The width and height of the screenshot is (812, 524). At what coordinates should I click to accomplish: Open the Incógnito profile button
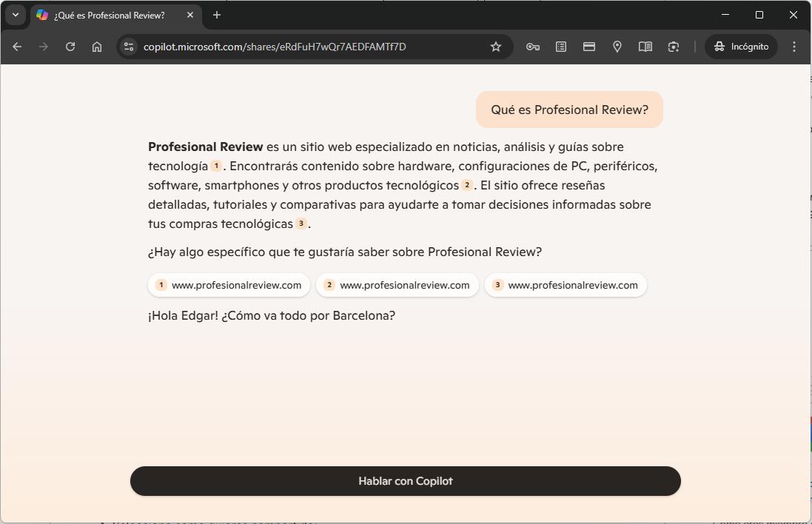[x=741, y=47]
